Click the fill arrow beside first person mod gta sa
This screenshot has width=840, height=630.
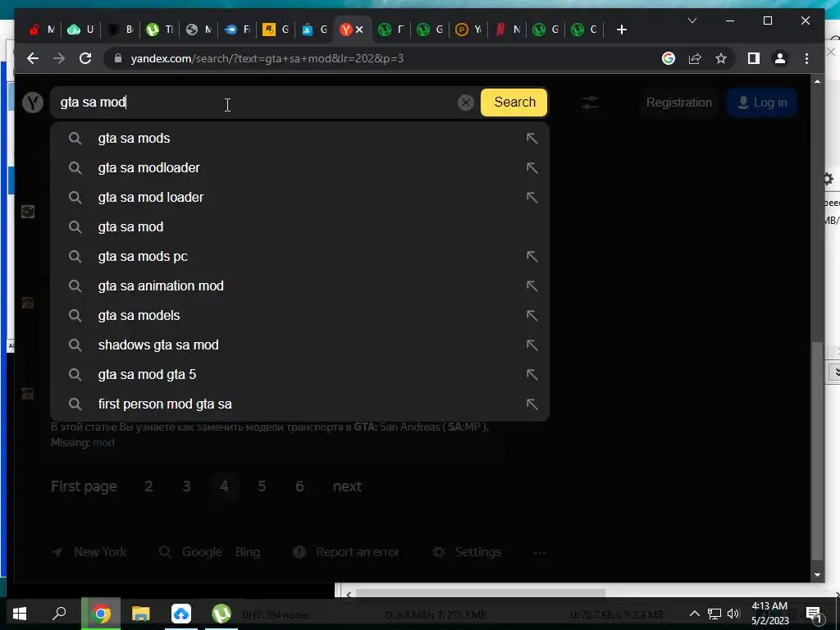click(x=532, y=404)
